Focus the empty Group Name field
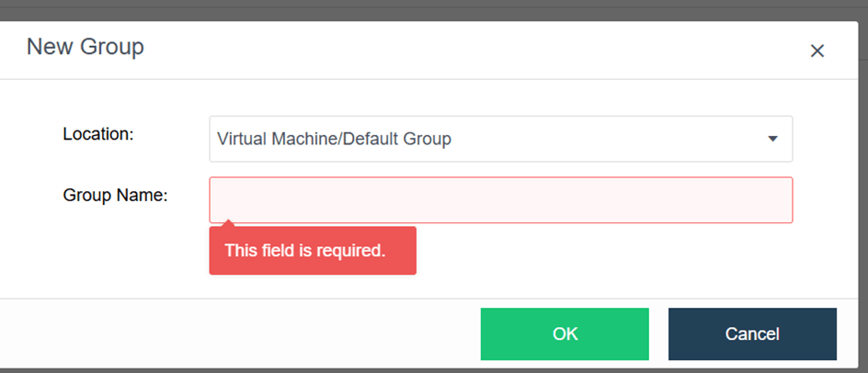Image resolution: width=868 pixels, height=373 pixels. pos(500,199)
